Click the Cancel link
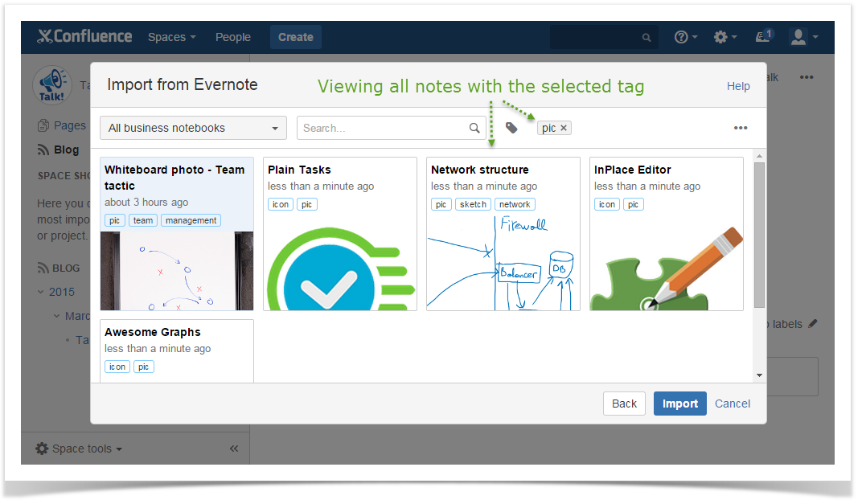The height and width of the screenshot is (504, 862). tap(733, 404)
